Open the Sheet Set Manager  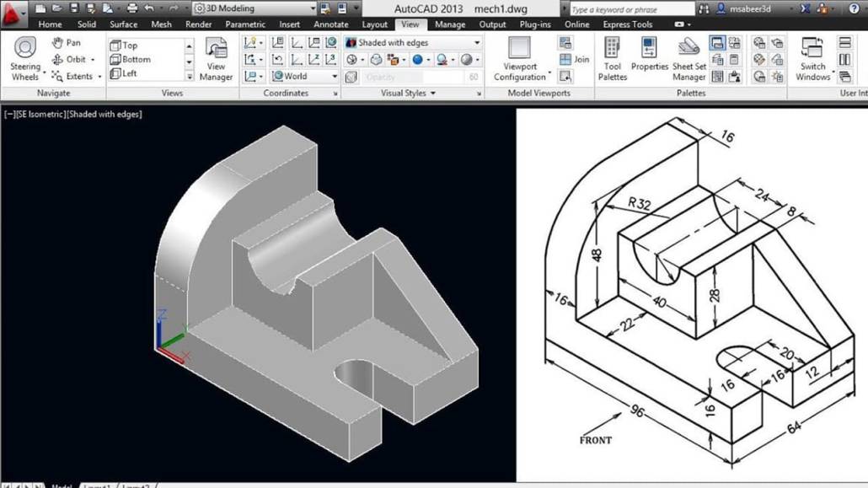click(x=689, y=56)
